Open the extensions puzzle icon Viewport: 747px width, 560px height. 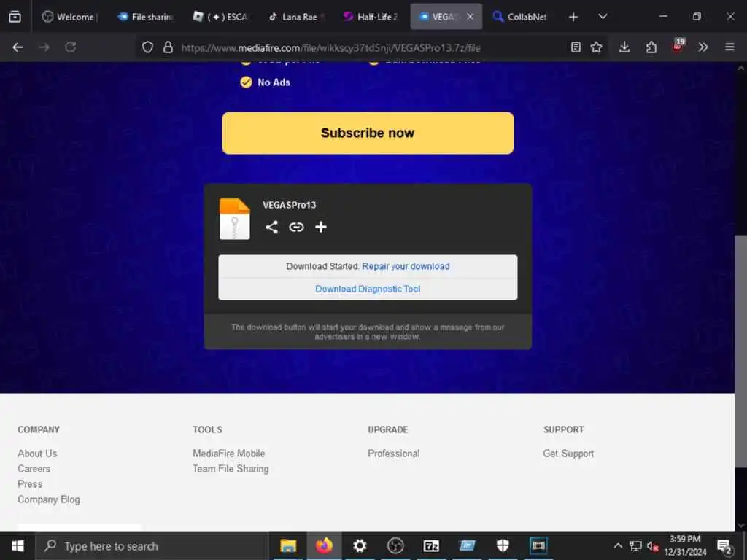pos(651,47)
